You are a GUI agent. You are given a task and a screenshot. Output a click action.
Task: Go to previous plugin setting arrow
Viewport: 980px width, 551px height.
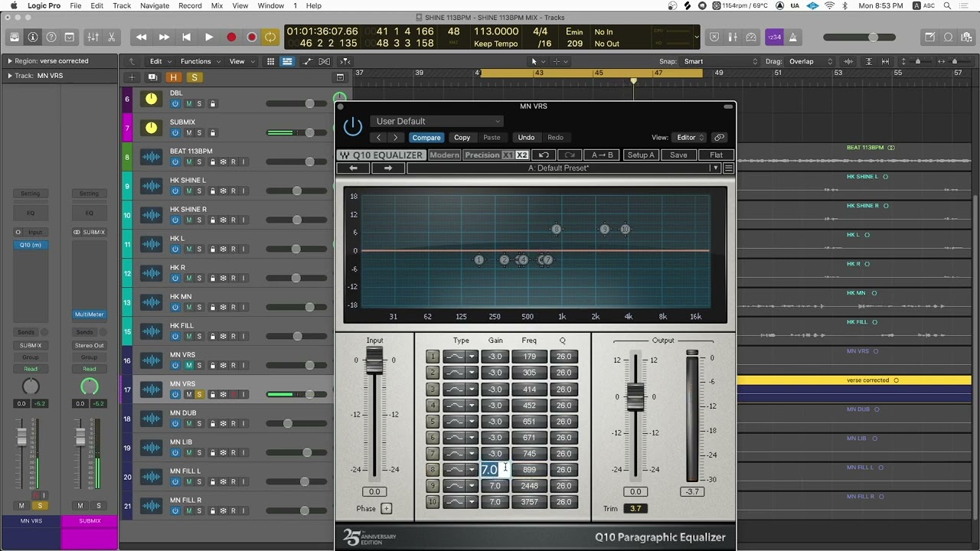point(378,138)
